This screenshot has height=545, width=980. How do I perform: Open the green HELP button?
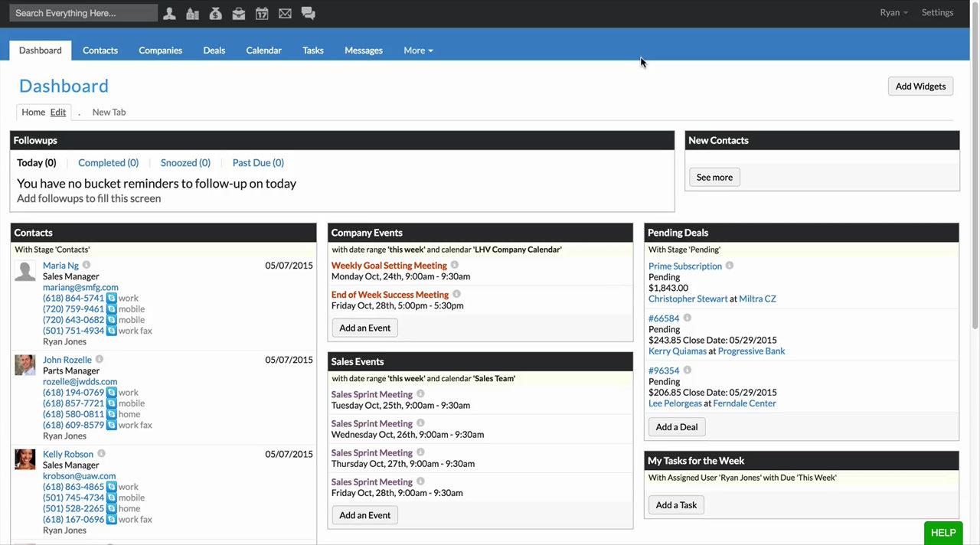coord(943,533)
